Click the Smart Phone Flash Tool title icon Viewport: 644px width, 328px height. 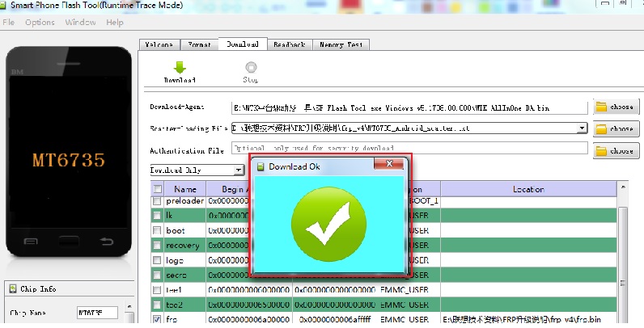point(3,5)
